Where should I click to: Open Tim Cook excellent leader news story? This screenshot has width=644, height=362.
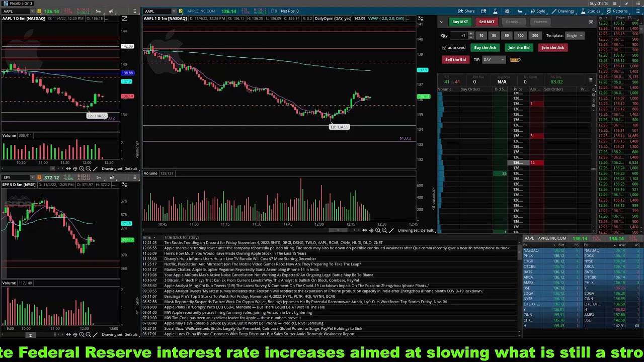[x=232, y=318]
